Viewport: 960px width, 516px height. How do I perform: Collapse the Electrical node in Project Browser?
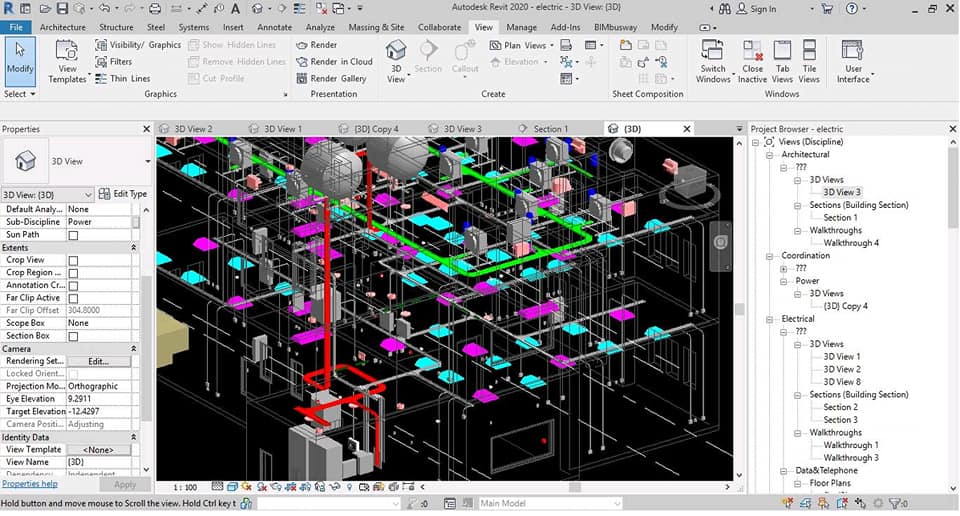(770, 319)
